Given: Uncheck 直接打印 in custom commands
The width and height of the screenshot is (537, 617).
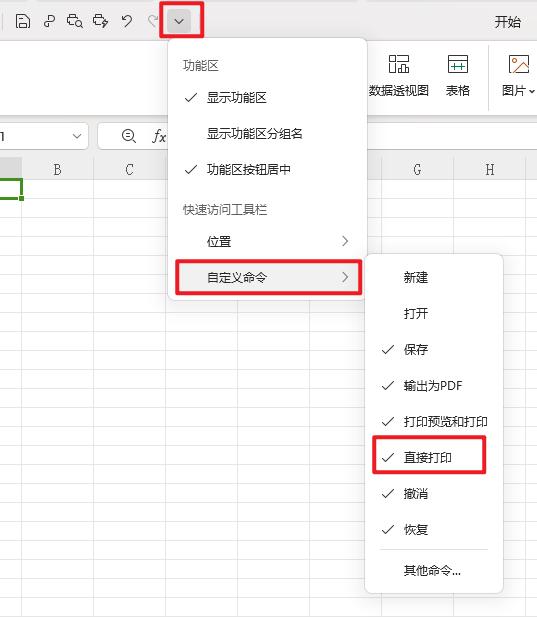Looking at the screenshot, I should point(429,458).
